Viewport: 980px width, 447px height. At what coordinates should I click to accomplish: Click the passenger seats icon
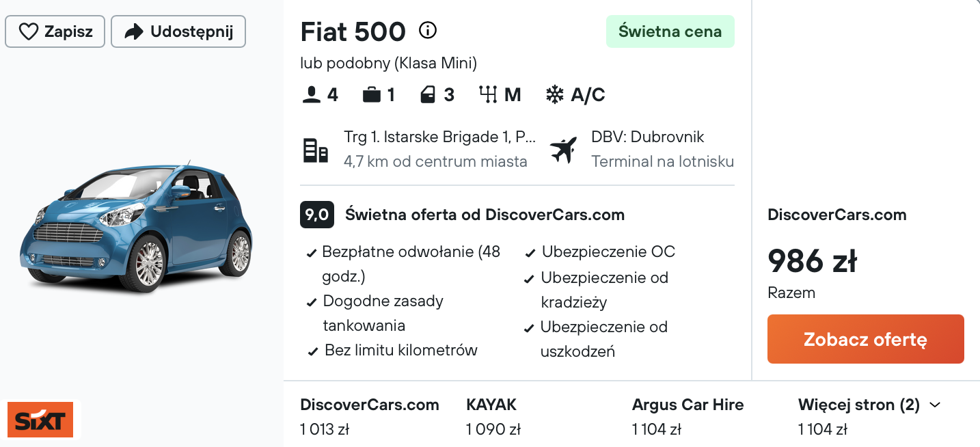click(312, 94)
